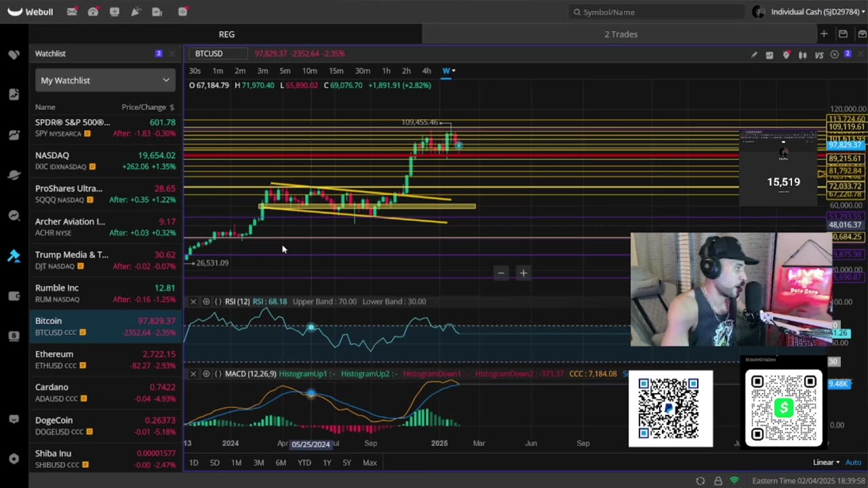Set chart range to YTD
868x488 pixels.
point(304,462)
